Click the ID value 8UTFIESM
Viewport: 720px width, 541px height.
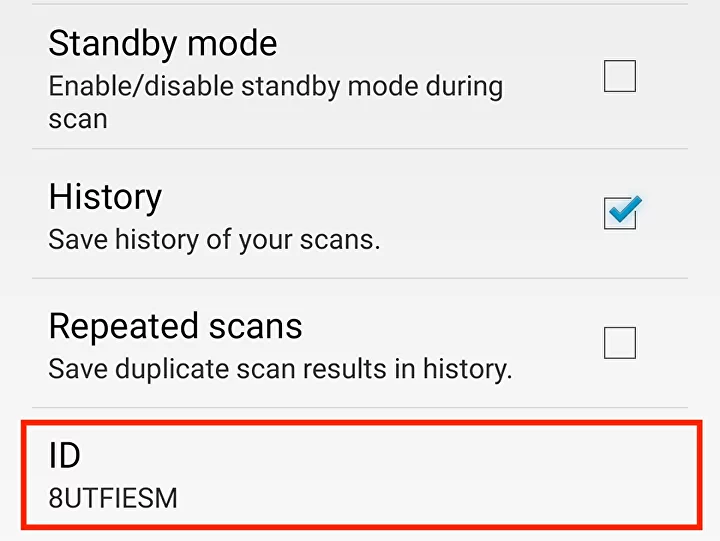pyautogui.click(x=113, y=497)
